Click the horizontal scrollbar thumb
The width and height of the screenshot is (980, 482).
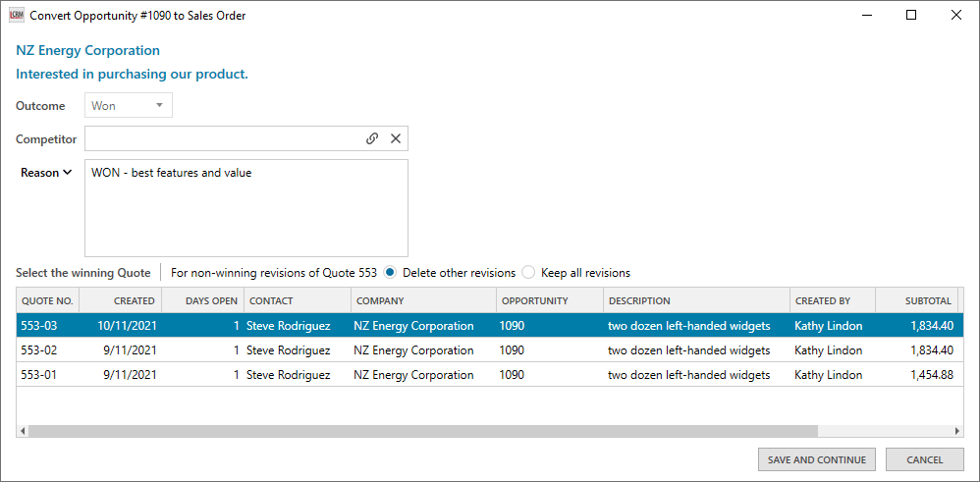coord(422,431)
